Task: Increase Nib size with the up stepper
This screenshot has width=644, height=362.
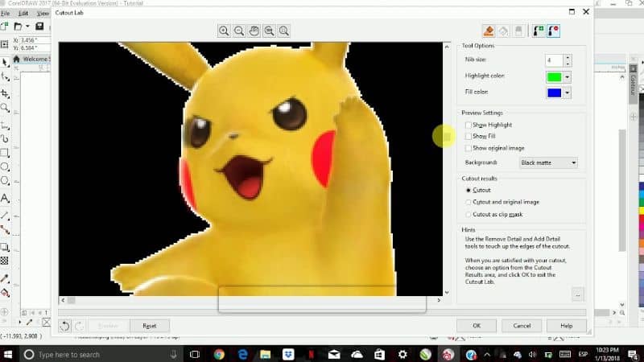Action: (568, 58)
